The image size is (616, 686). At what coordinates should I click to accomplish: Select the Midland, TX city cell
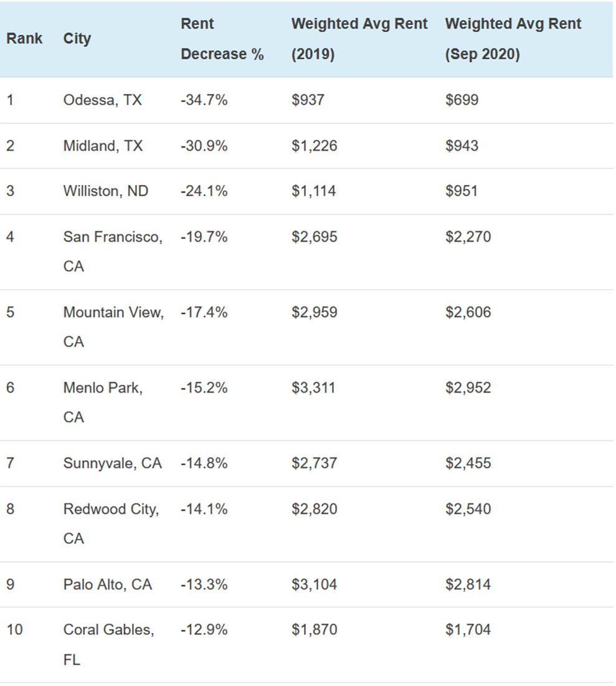[x=103, y=146]
